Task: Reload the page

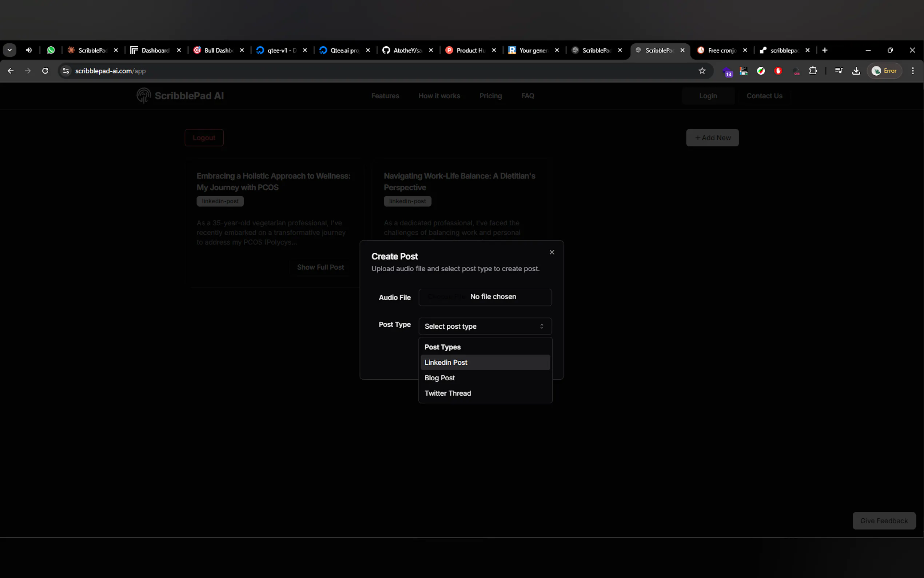Action: pos(45,71)
